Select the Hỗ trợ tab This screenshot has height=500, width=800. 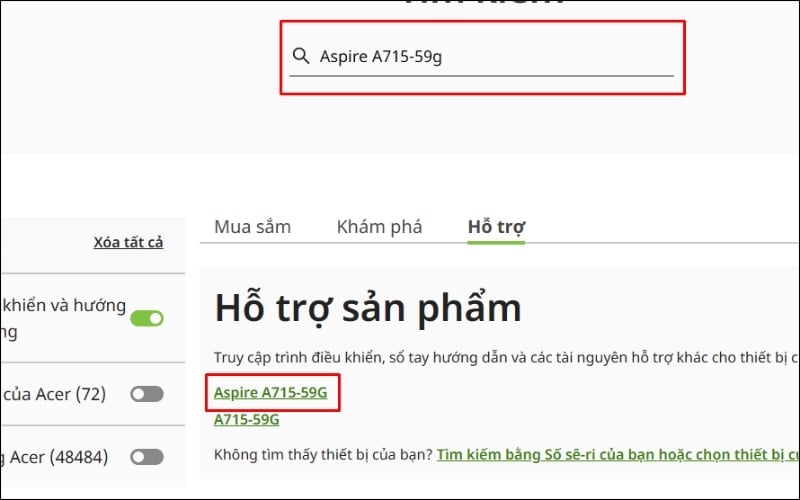coord(496,227)
